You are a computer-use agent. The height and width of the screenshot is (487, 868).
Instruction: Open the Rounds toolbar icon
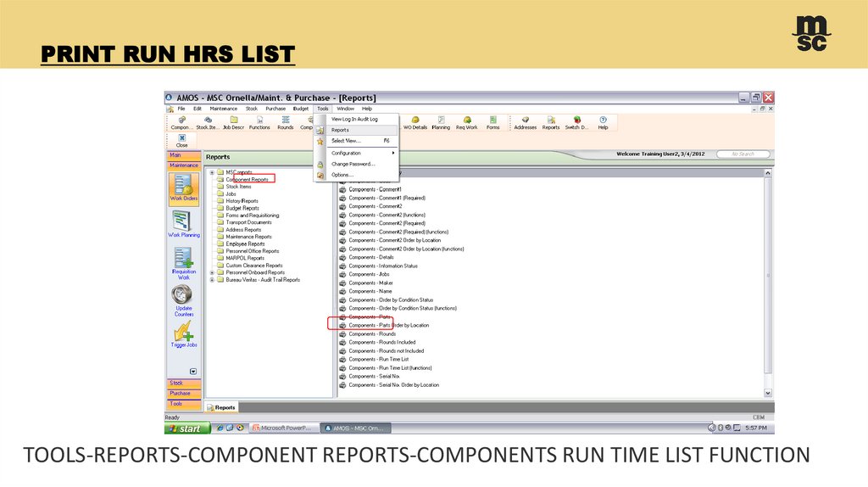pos(285,123)
